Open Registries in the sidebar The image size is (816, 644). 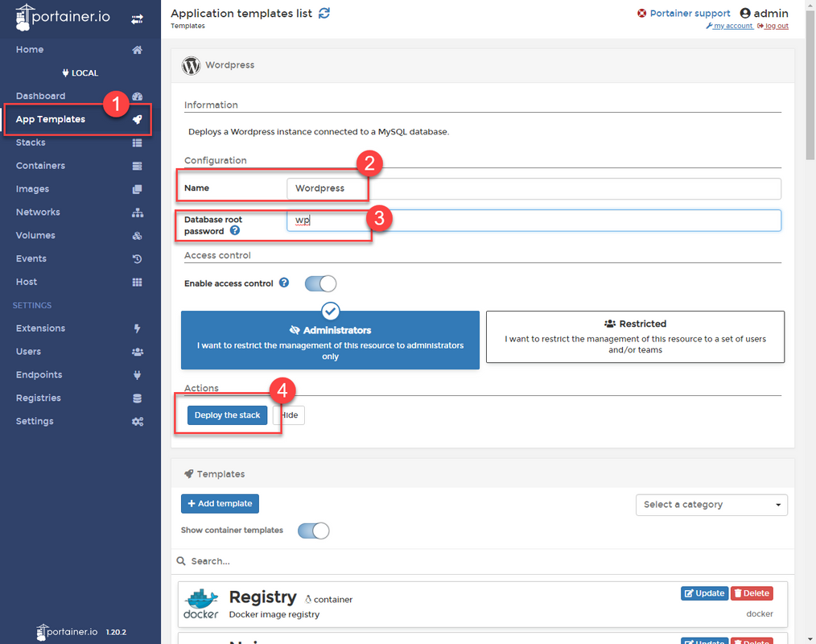coord(39,398)
